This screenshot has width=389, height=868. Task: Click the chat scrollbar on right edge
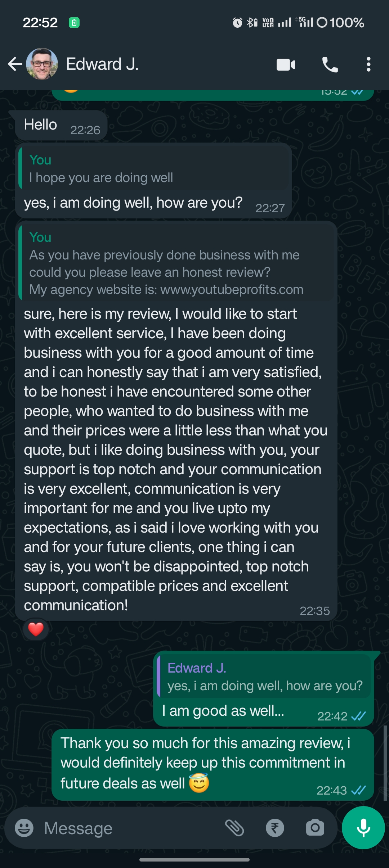[x=385, y=763]
